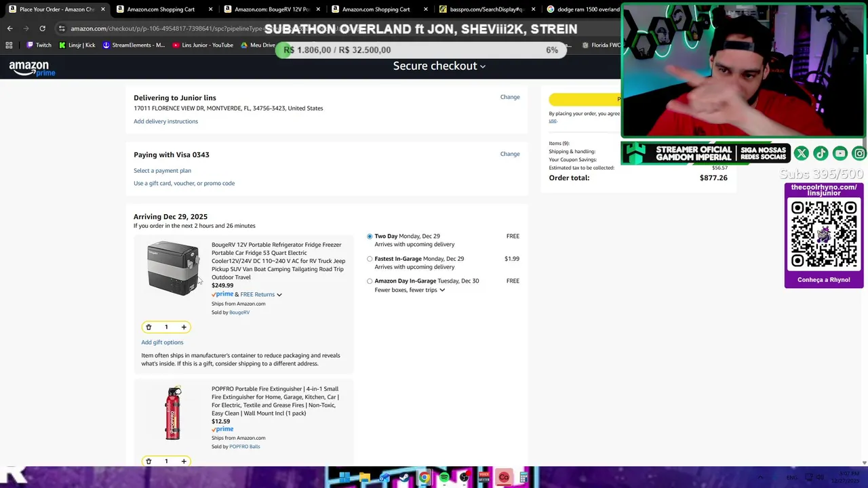868x488 pixels.
Task: Select Amazon Day In-Garage delivery option
Action: [x=370, y=281]
